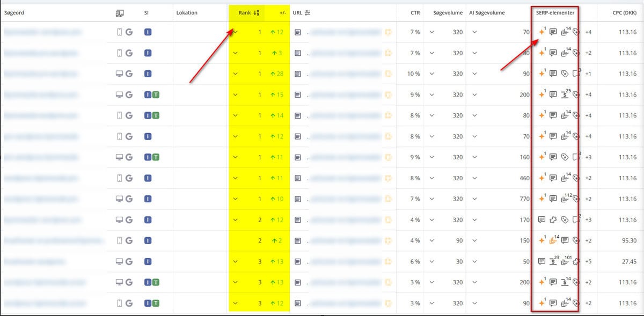Expand AI volume chevron in the 770 row
The image size is (644, 316).
pyautogui.click(x=474, y=199)
